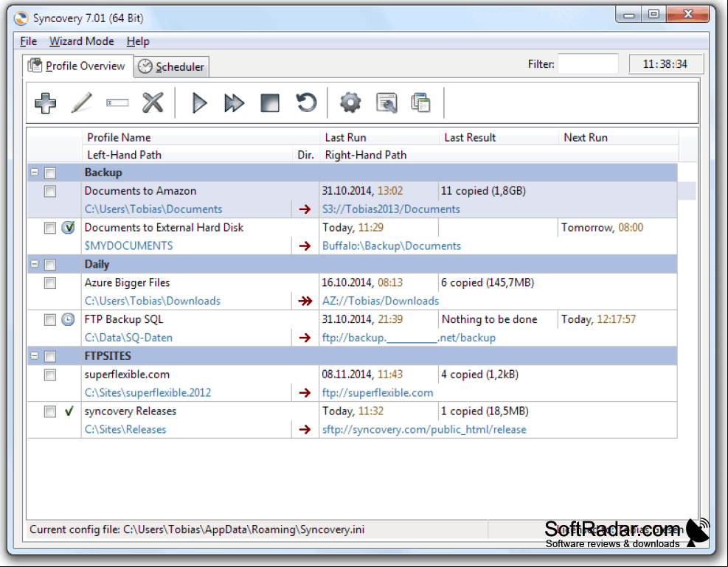
Task: Check the syncovery Releases checkbox
Action: point(50,411)
